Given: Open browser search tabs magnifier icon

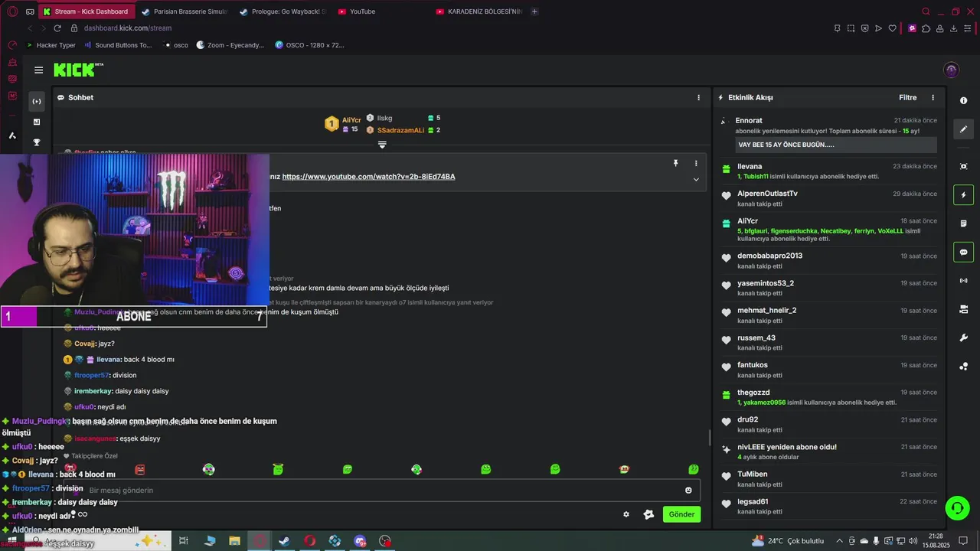Looking at the screenshot, I should pyautogui.click(x=926, y=11).
